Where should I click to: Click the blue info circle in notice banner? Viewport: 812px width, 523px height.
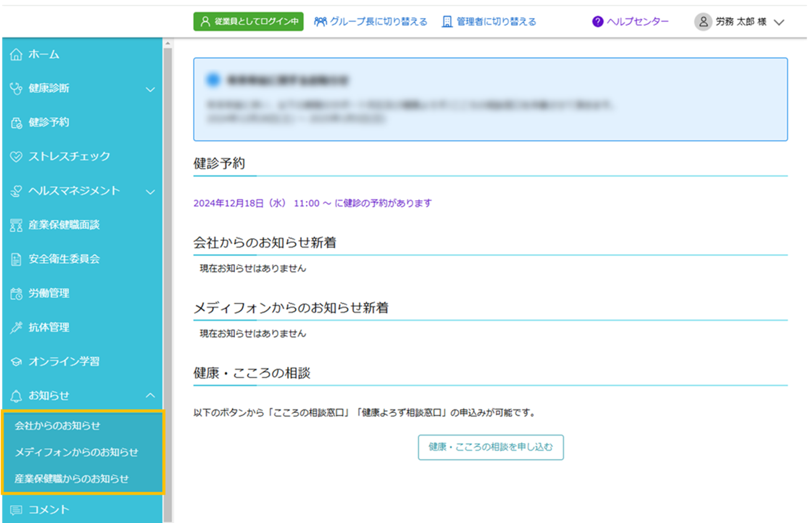click(x=213, y=80)
